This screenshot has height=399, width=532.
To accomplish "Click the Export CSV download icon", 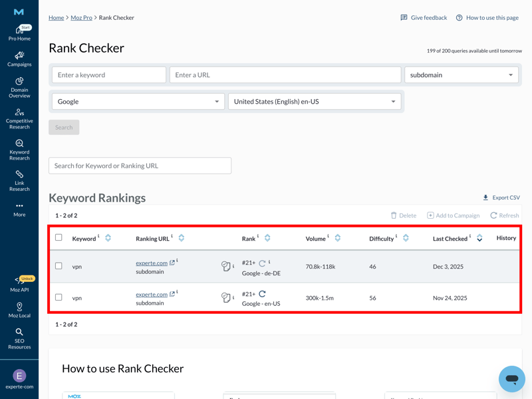I will pos(485,198).
